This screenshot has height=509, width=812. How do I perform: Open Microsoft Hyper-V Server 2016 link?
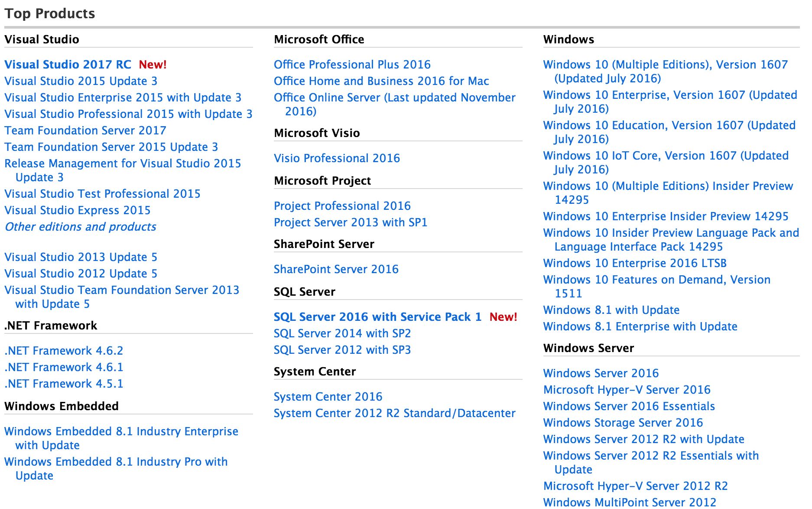click(627, 390)
